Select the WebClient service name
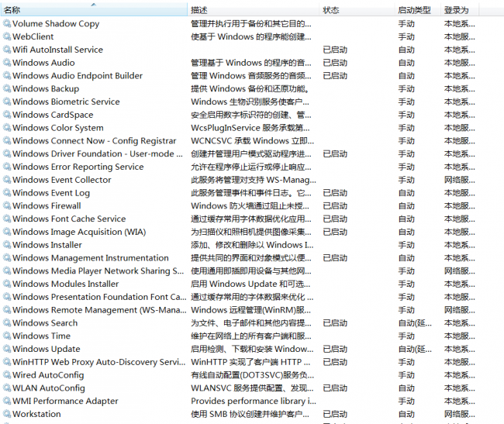 point(33,36)
